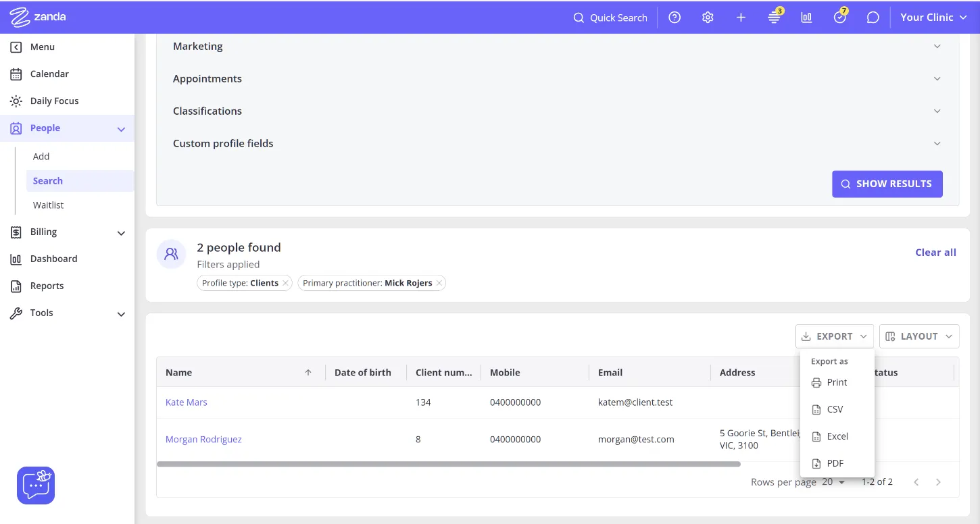The width and height of the screenshot is (980, 524).
Task: Click the EXPORT dropdown button
Action: tap(834, 336)
